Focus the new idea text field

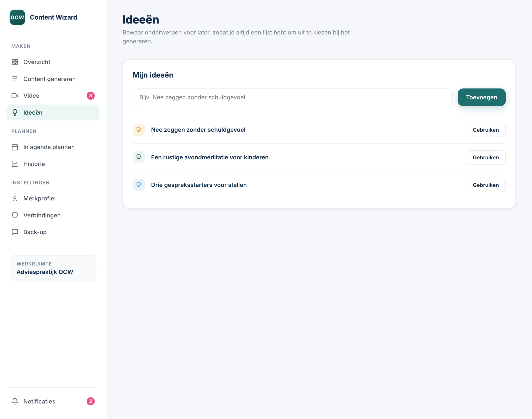click(x=293, y=97)
